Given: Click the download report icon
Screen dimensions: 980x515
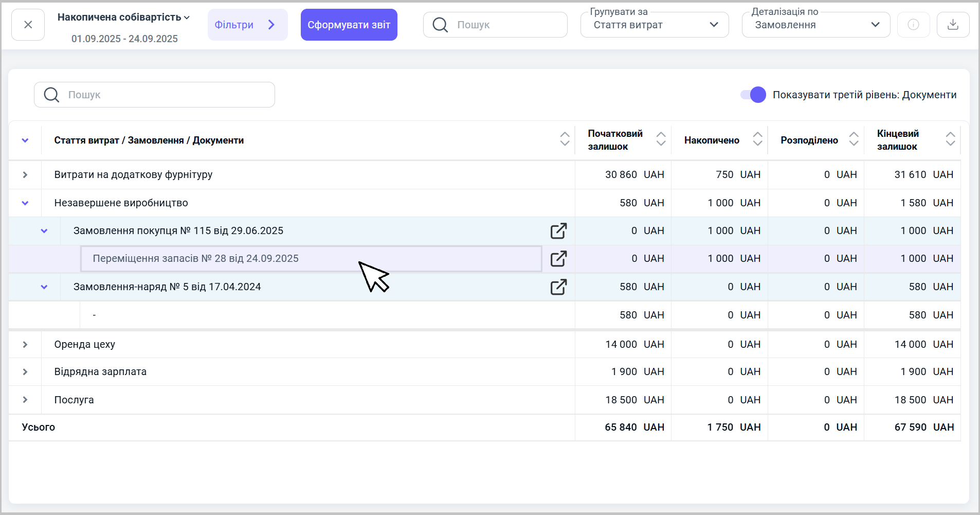Looking at the screenshot, I should (x=953, y=25).
